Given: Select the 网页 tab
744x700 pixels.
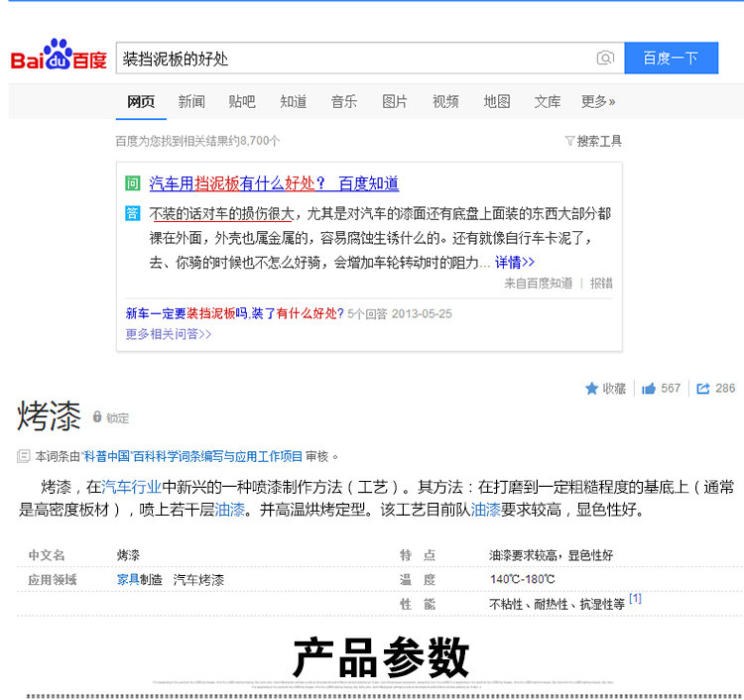Looking at the screenshot, I should coord(141,101).
